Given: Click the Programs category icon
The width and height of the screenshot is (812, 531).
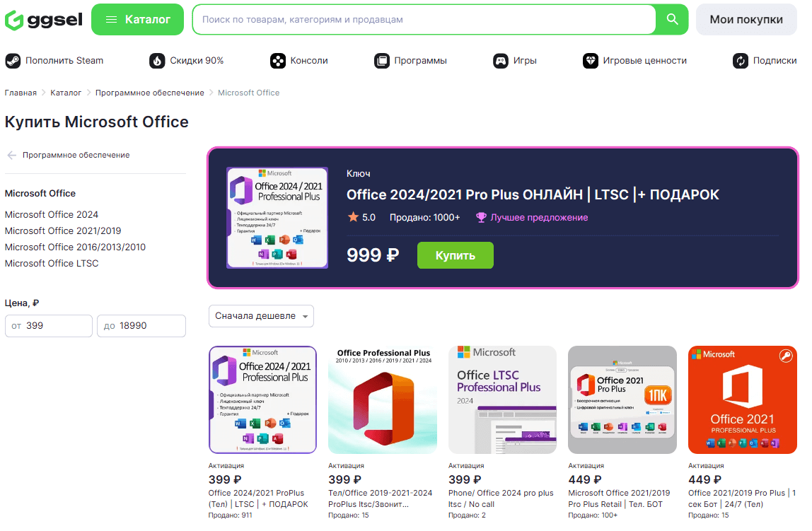Looking at the screenshot, I should coord(382,61).
